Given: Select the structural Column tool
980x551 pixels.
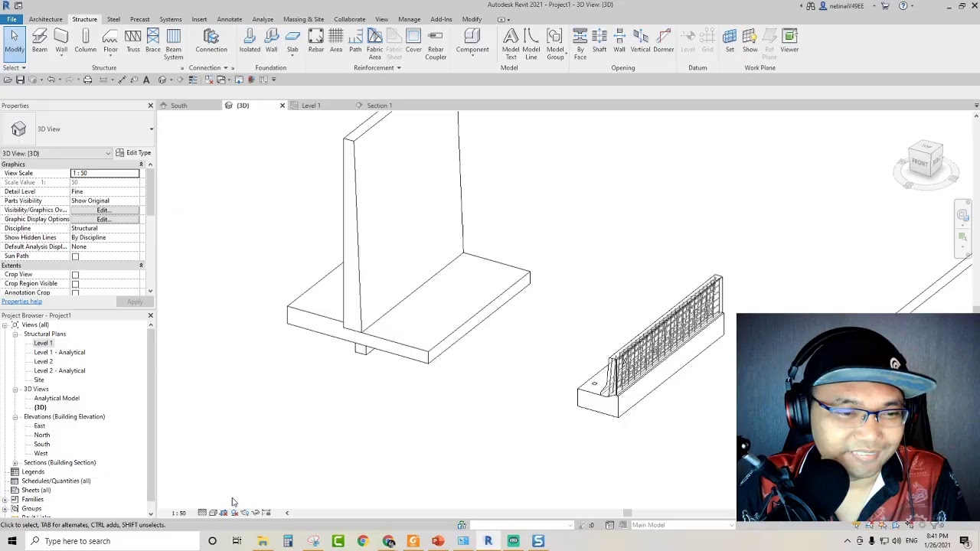Looking at the screenshot, I should coord(86,41).
